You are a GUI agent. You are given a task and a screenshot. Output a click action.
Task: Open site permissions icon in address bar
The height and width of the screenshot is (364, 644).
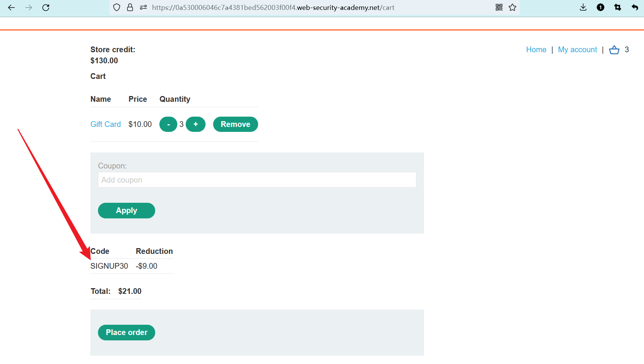[143, 7]
